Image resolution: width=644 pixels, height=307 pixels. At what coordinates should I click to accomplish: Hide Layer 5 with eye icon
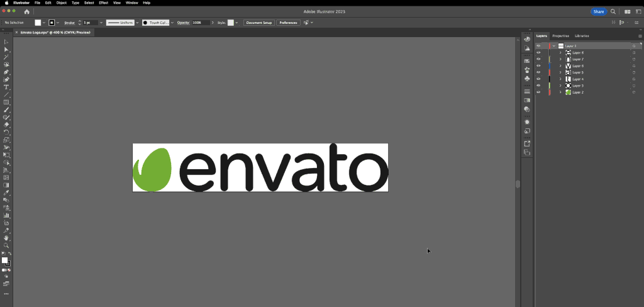point(538,72)
